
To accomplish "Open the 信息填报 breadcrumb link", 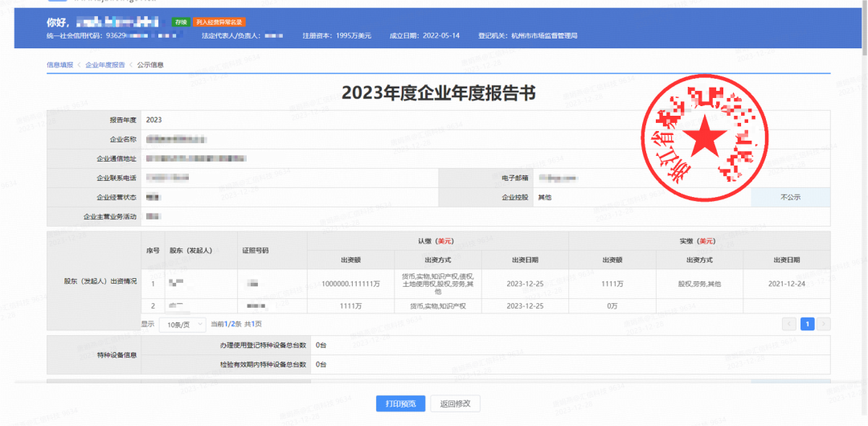I will tap(59, 65).
